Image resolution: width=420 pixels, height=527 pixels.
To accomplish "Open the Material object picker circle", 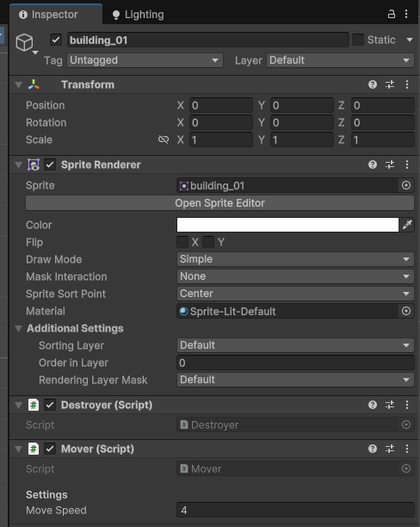I will (406, 311).
